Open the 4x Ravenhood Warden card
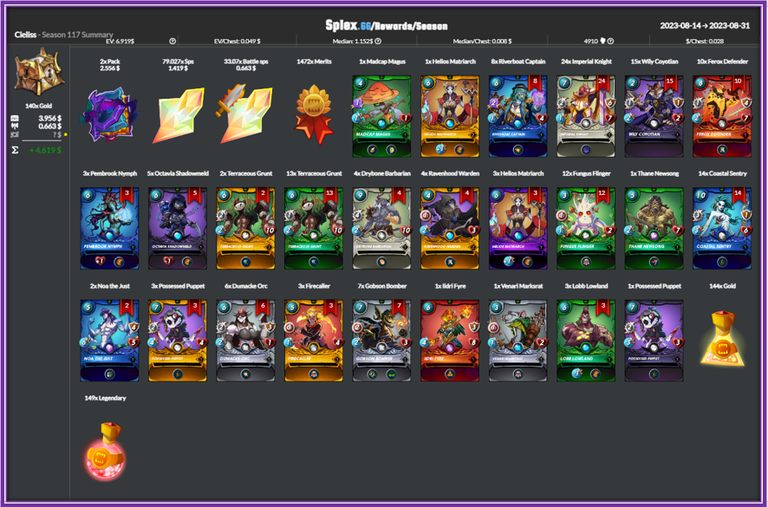The image size is (768, 507). coord(450,228)
